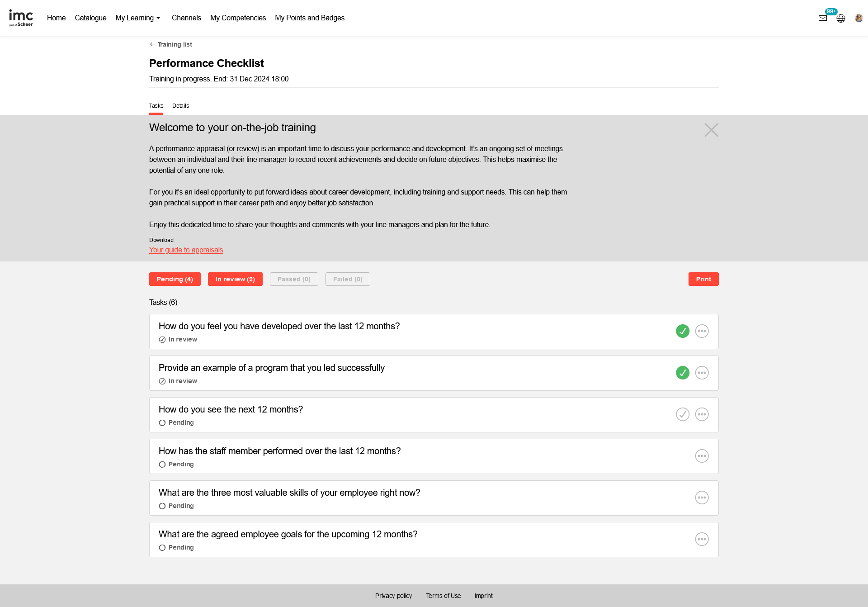Screen dimensions: 868x607
Task: Expand the My Learning dropdown menu
Action: point(138,18)
